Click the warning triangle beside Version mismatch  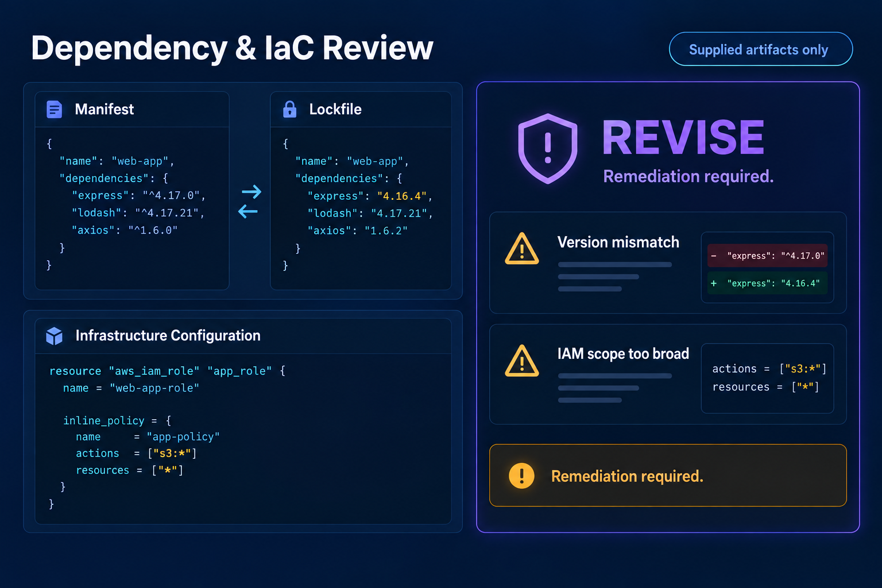(522, 249)
